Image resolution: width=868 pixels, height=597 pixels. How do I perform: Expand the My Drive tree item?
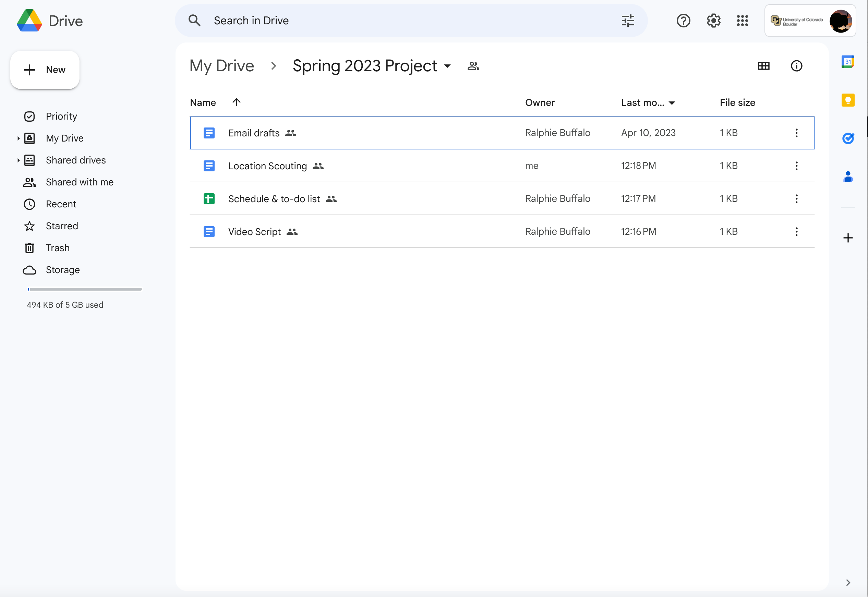[x=19, y=138]
